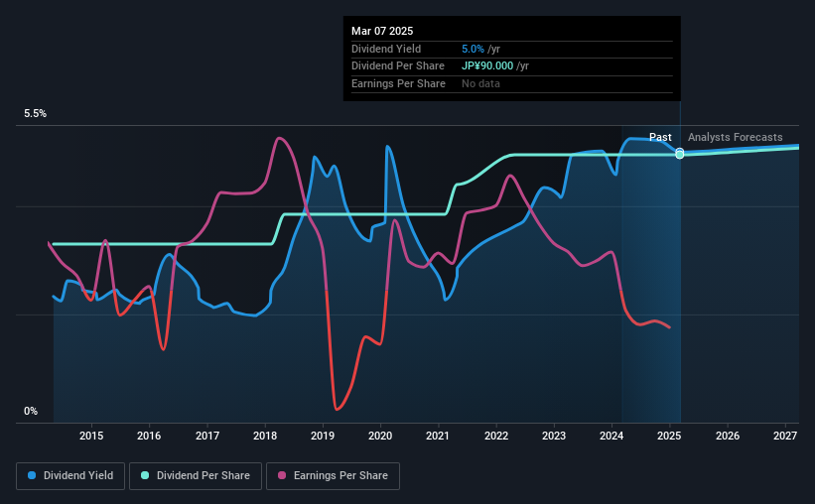Toggle the Dividend Per Share legend button
The height and width of the screenshot is (504, 815).
196,476
